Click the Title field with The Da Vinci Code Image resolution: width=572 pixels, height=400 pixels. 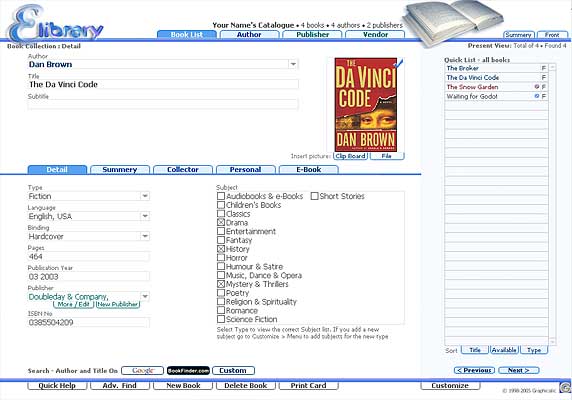[x=163, y=84]
